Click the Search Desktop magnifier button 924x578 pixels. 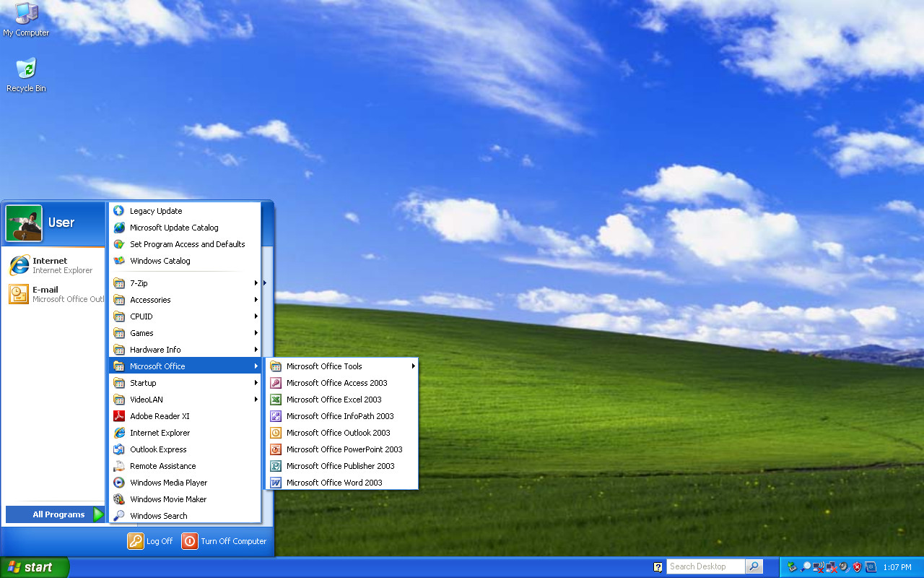click(x=754, y=567)
